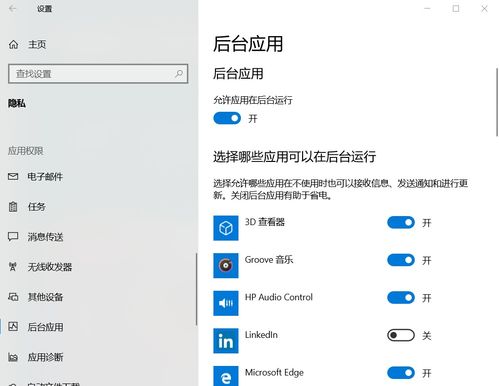The height and width of the screenshot is (386, 499).
Task: Click the 任务 clipboard icon
Action: click(x=13, y=207)
